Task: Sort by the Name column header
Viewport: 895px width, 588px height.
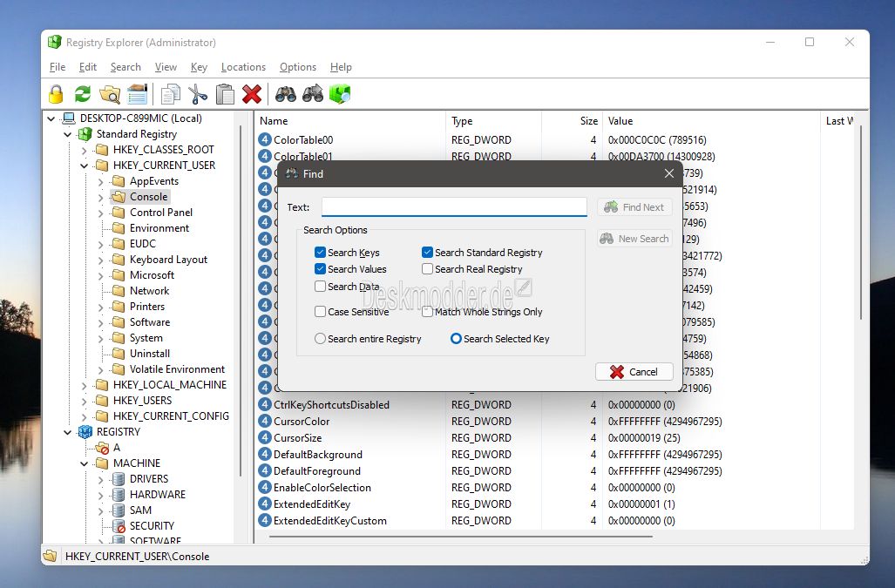Action: tap(350, 121)
